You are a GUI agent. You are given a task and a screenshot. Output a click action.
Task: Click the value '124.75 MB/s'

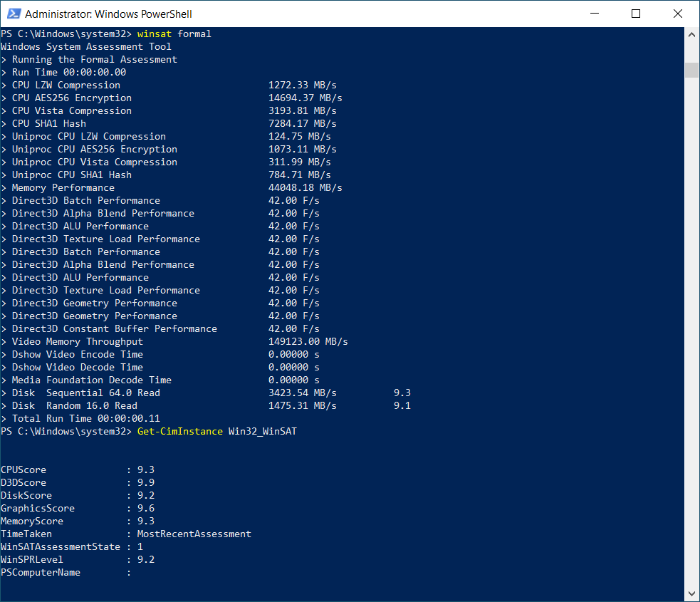tap(300, 137)
